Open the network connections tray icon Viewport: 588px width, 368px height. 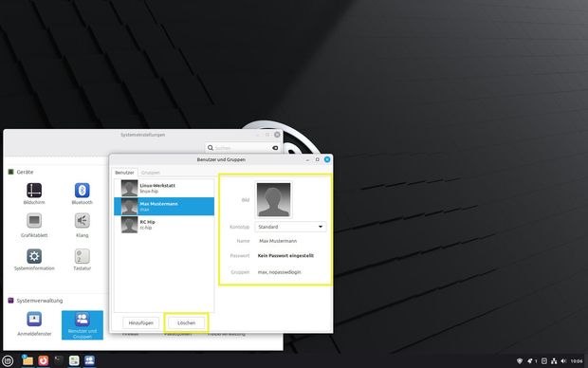pyautogui.click(x=554, y=360)
